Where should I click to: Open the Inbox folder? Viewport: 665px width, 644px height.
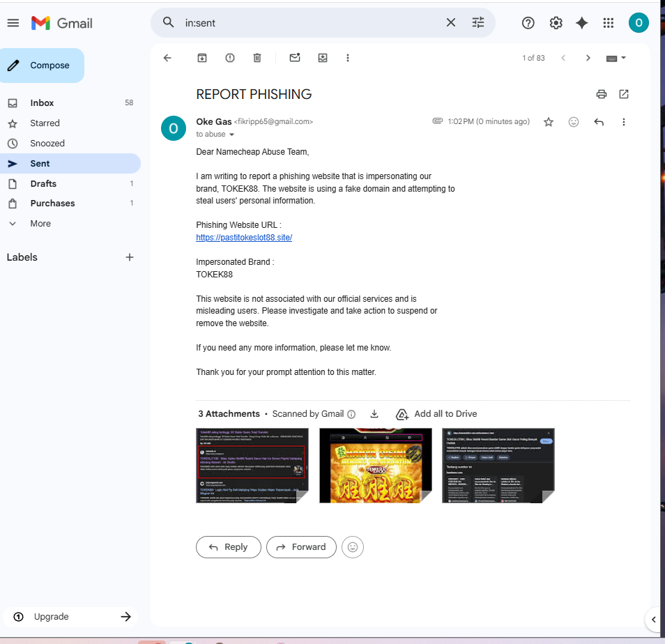tap(70, 102)
